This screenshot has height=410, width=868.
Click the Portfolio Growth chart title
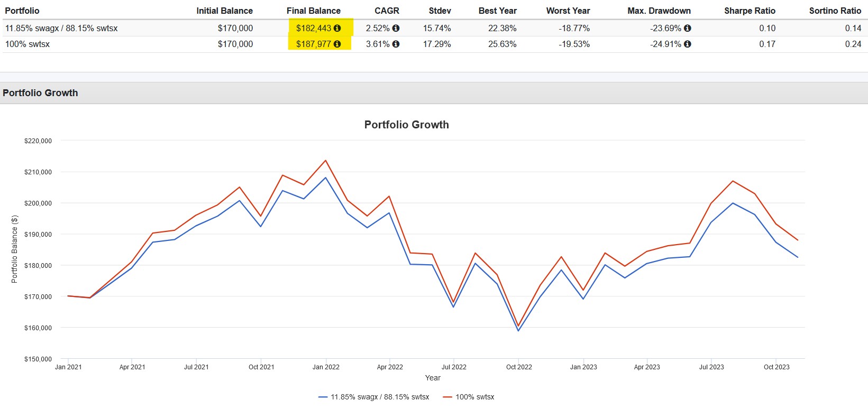[x=406, y=125]
